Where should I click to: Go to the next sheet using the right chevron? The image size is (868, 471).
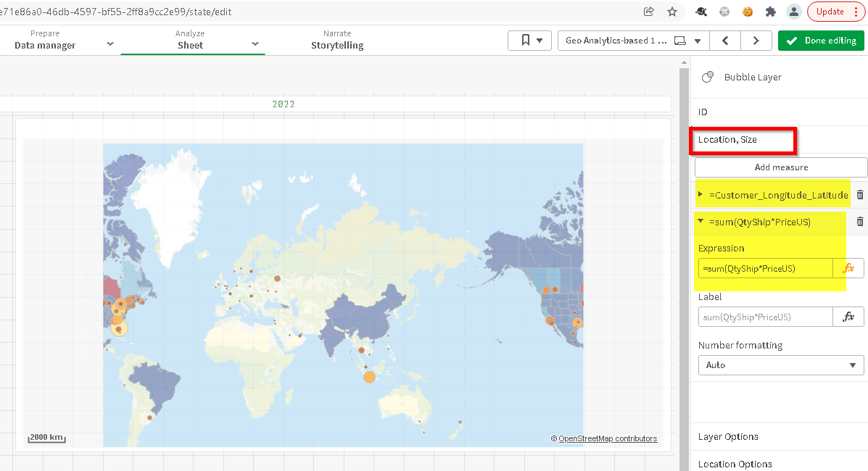click(756, 41)
